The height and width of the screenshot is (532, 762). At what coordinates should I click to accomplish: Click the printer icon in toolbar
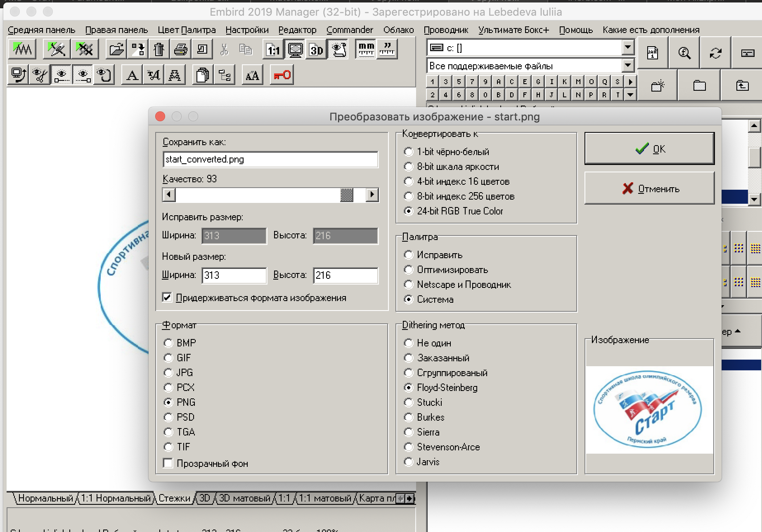[180, 50]
